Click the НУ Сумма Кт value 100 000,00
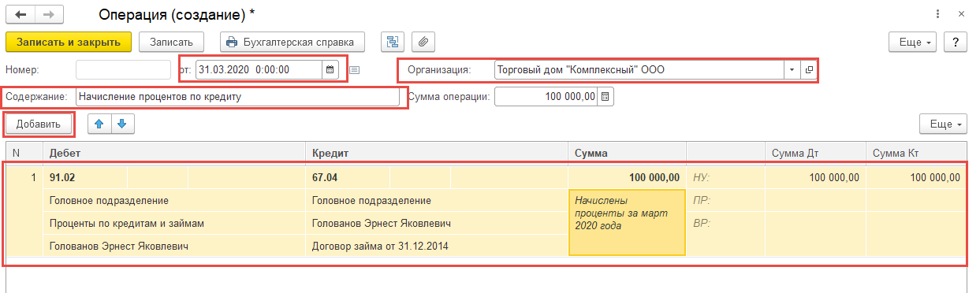This screenshot has width=980, height=293. tap(916, 178)
